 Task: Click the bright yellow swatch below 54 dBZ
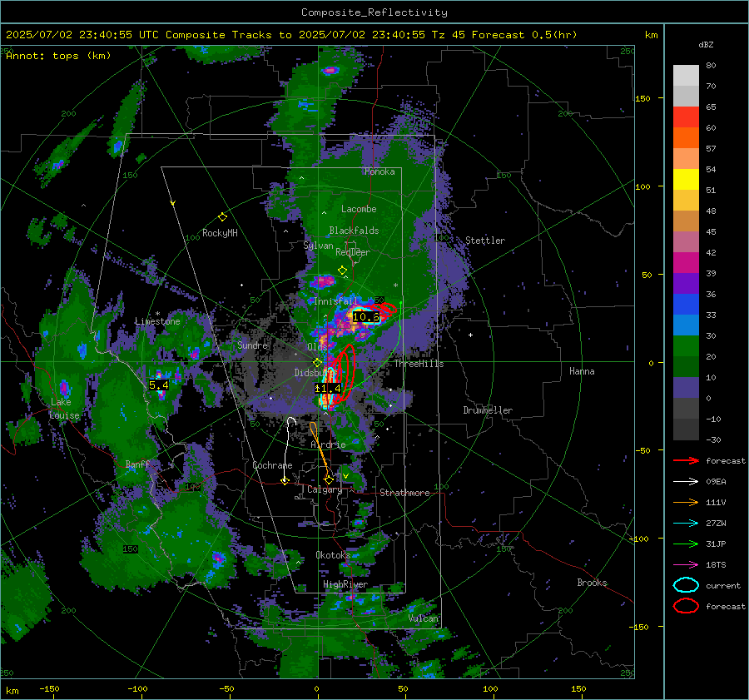(686, 180)
